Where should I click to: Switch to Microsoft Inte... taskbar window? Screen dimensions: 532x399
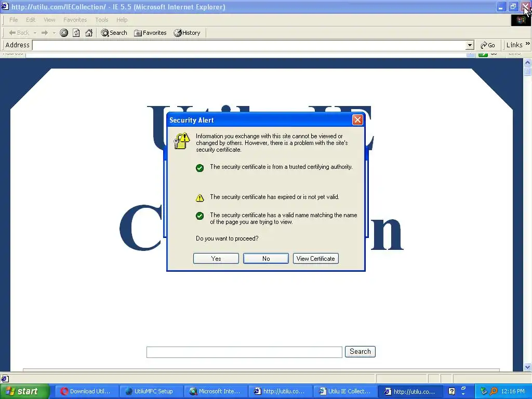pos(216,391)
